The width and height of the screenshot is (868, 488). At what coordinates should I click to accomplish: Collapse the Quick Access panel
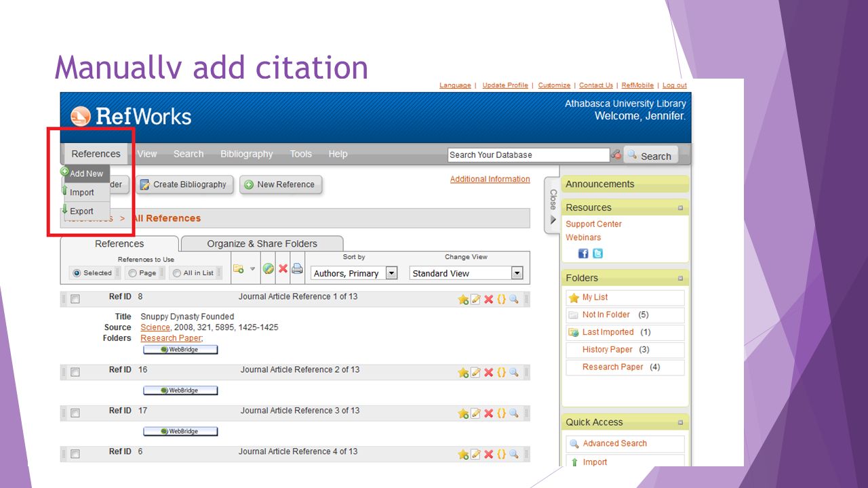[x=680, y=423]
